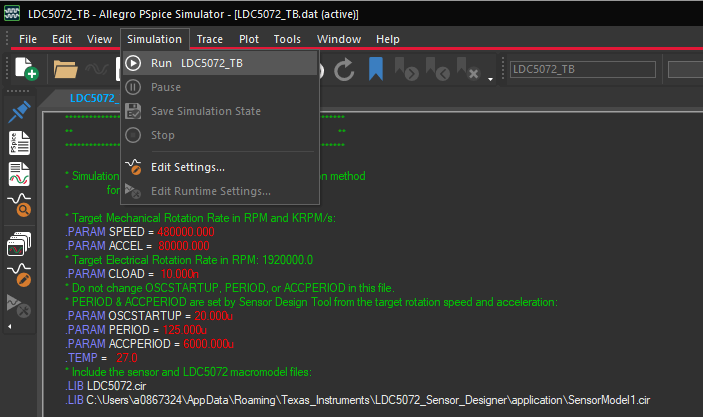The width and height of the screenshot is (703, 417).
Task: Choose Edit Settings... in Simulation menu
Action: coord(187,167)
